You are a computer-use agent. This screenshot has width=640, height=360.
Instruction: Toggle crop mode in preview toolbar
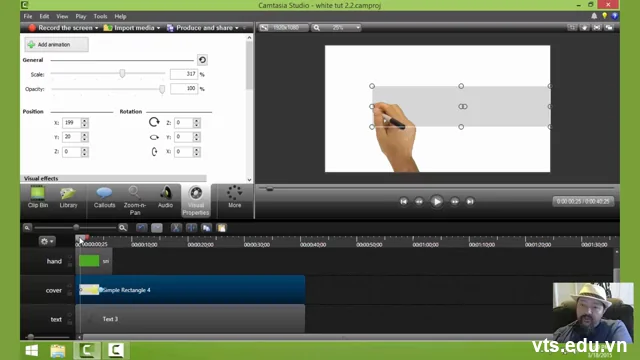(x=572, y=27)
